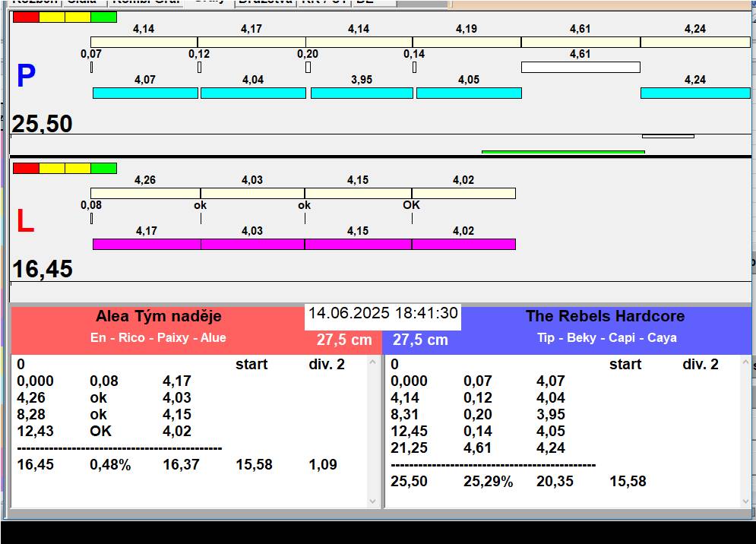Select the 21,25 row in Rebels results
This screenshot has height=544, width=756.
point(409,448)
